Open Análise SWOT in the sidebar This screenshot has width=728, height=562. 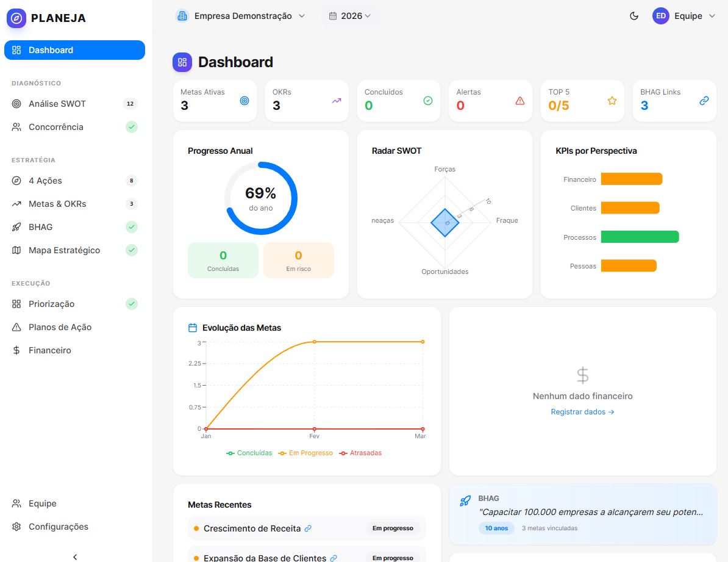coord(57,104)
